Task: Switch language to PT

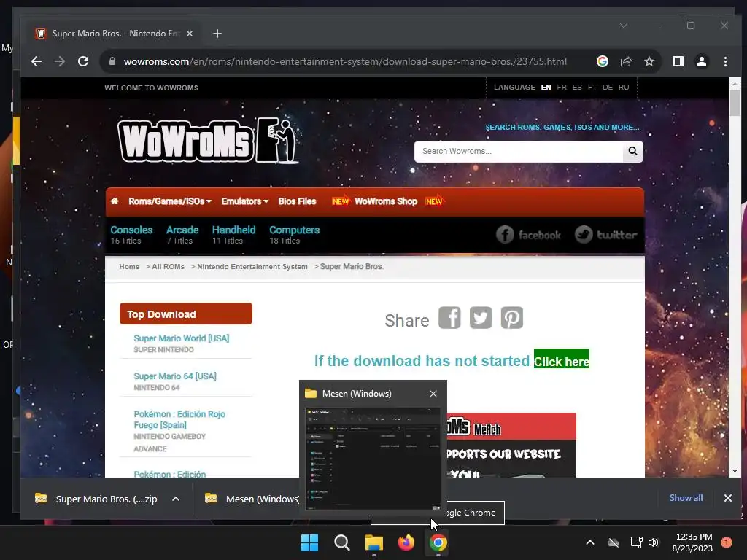Action: pyautogui.click(x=592, y=87)
